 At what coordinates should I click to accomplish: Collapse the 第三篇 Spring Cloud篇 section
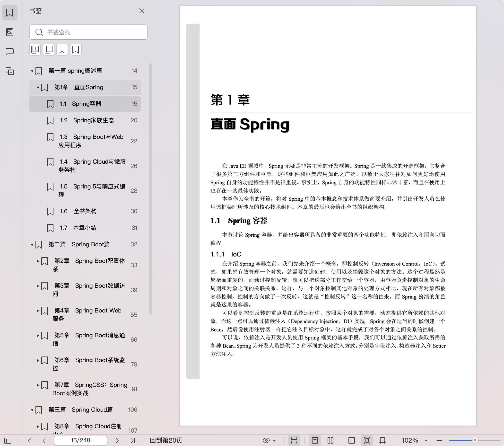tap(32, 410)
